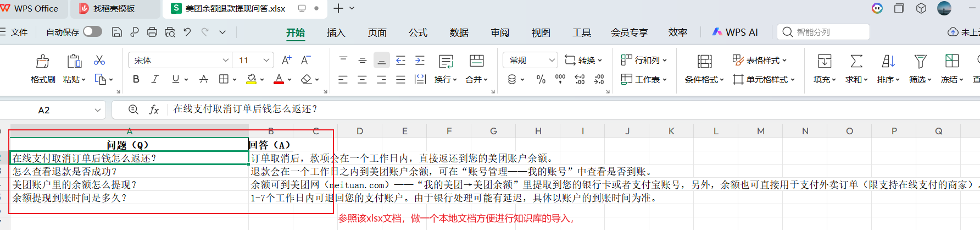The width and height of the screenshot is (980, 230).
Task: Click the Cut scissors icon
Action: click(x=99, y=60)
